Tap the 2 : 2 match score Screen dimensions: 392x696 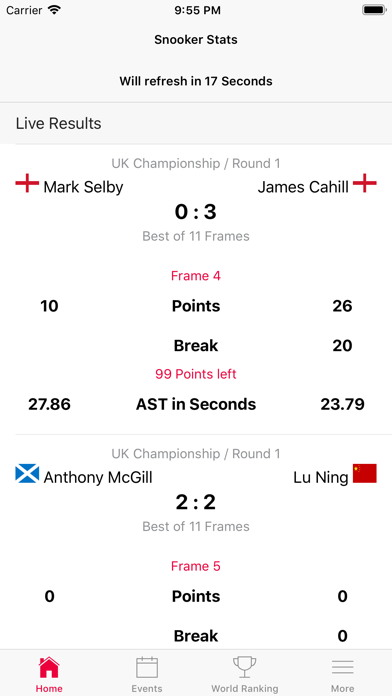pyautogui.click(x=196, y=502)
